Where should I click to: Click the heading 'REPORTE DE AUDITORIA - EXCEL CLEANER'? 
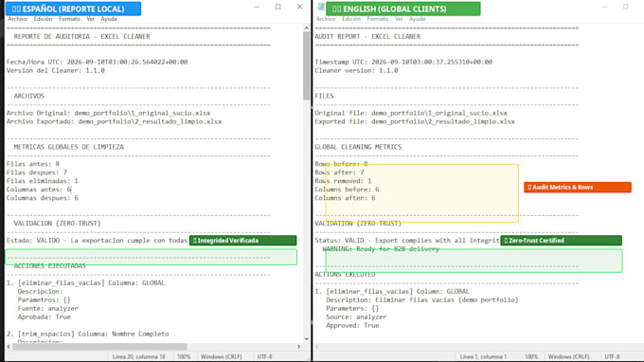81,37
